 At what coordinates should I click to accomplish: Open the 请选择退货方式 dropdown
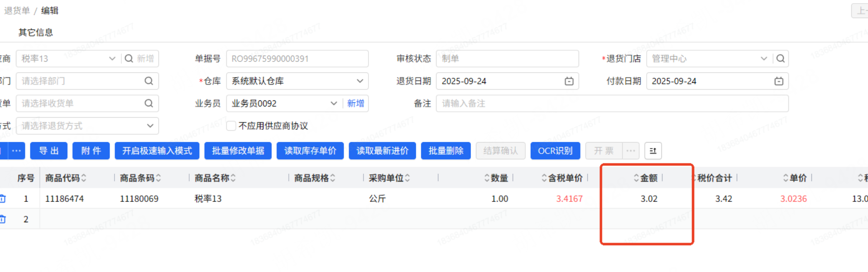point(150,126)
